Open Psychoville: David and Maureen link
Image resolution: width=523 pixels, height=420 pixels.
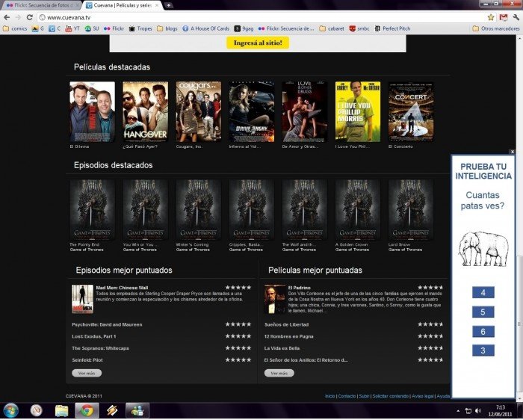107,324
